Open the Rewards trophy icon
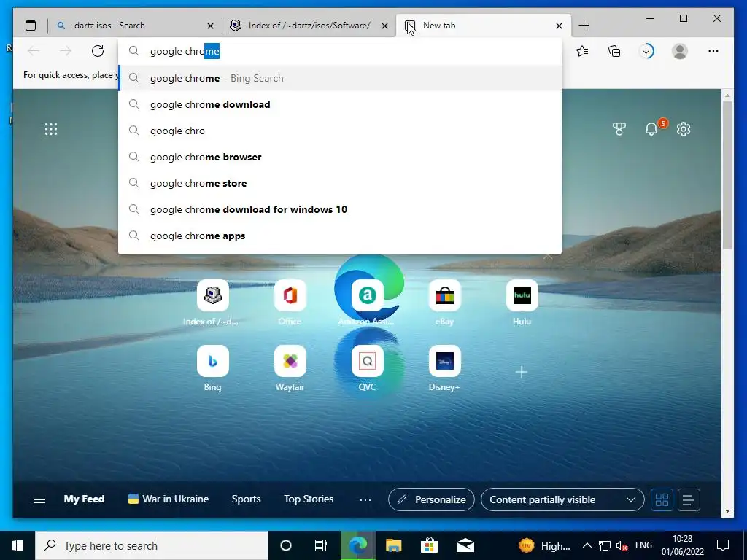 coord(619,129)
